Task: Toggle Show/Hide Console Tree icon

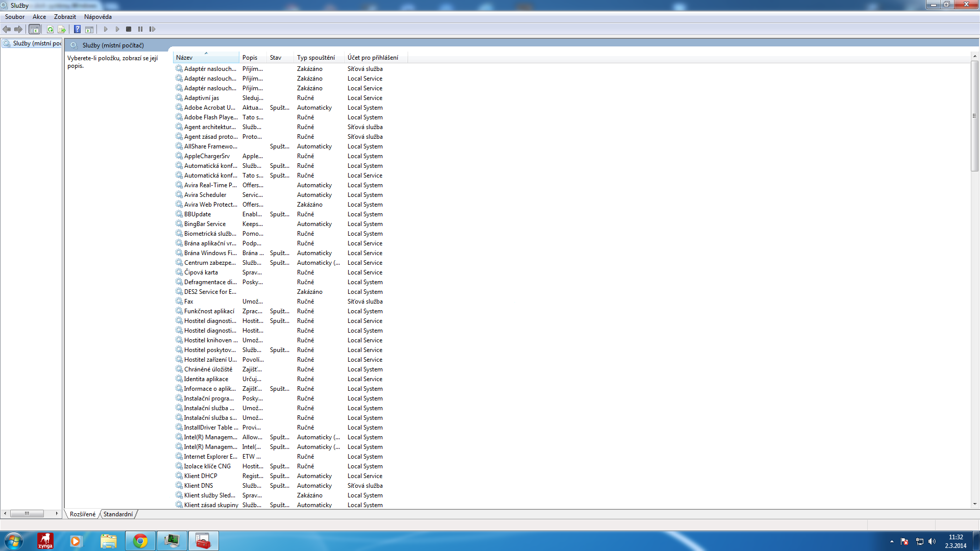Action: click(x=34, y=29)
